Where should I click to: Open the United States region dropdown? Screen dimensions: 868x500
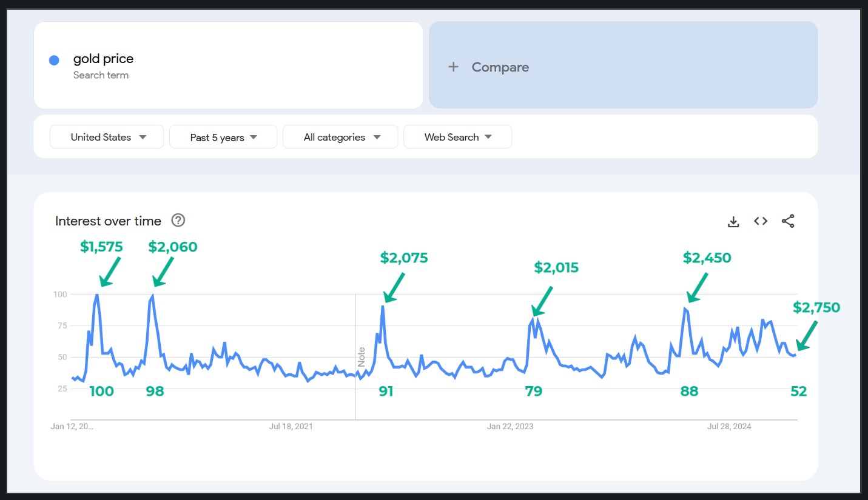(107, 137)
